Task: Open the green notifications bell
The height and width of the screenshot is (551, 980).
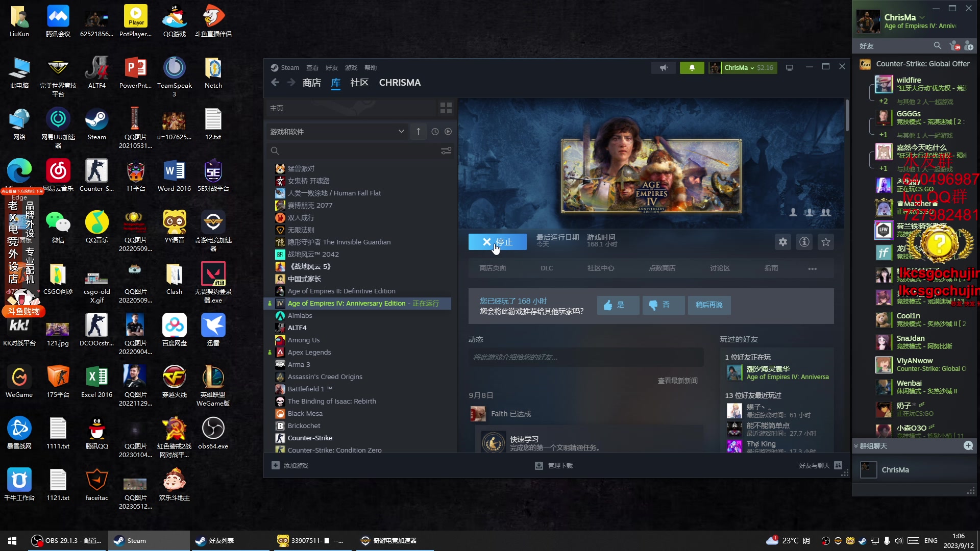Action: coord(692,67)
